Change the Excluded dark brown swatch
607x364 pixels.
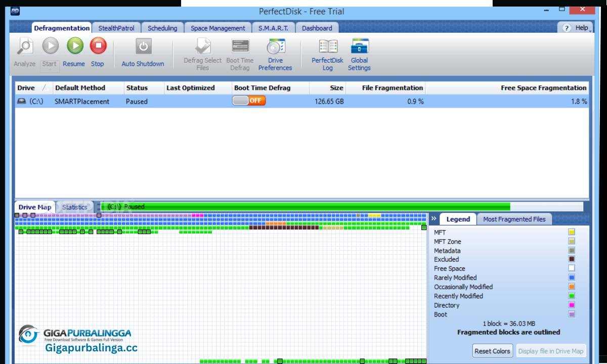pos(572,259)
